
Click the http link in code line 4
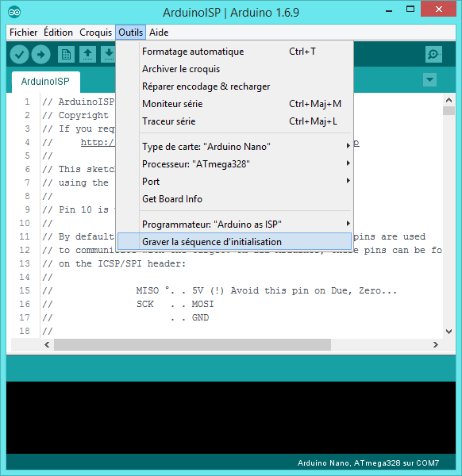click(98, 142)
